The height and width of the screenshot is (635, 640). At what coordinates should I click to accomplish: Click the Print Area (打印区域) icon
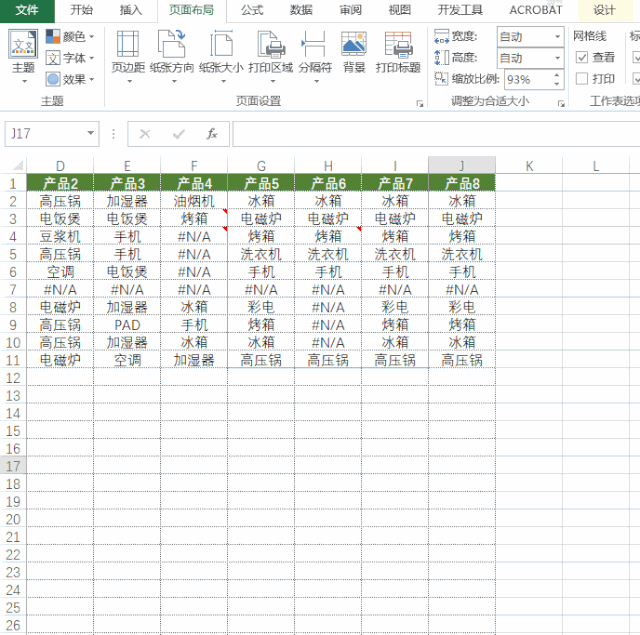click(x=271, y=44)
